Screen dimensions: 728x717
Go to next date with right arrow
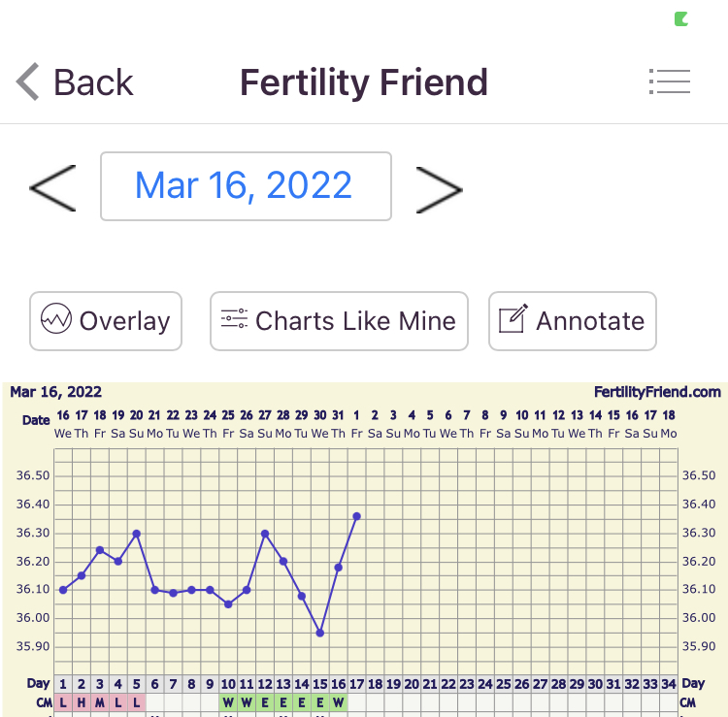click(x=439, y=187)
